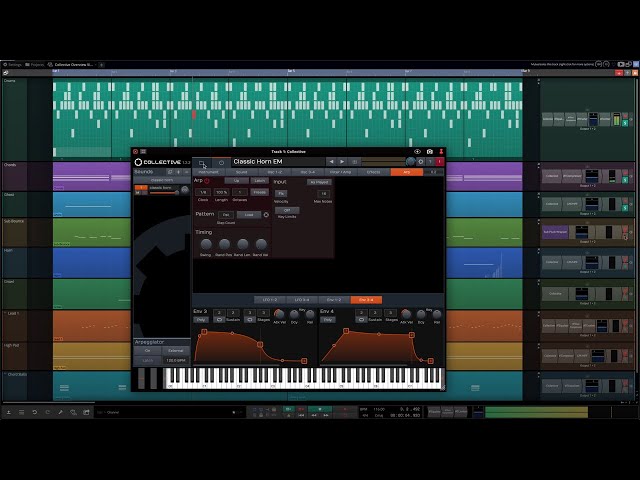640x480 pixels.
Task: Open the Arp direction Up dropdown
Action: [x=237, y=180]
